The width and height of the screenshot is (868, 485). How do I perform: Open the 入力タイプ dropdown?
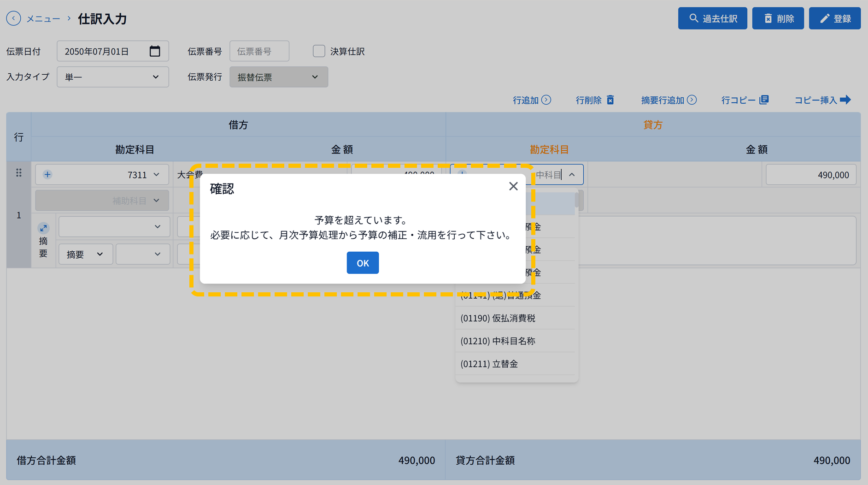(x=112, y=77)
